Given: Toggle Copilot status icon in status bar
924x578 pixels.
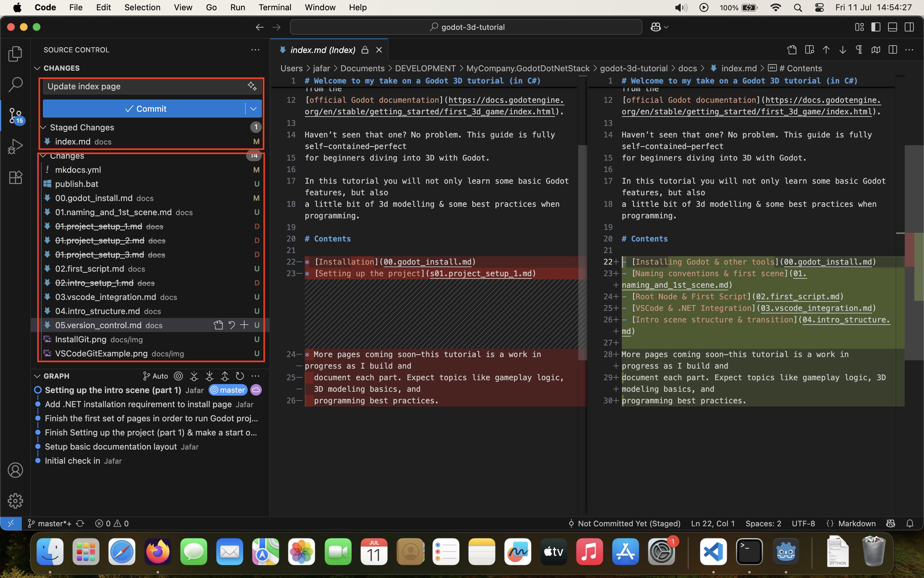Looking at the screenshot, I should (x=891, y=523).
